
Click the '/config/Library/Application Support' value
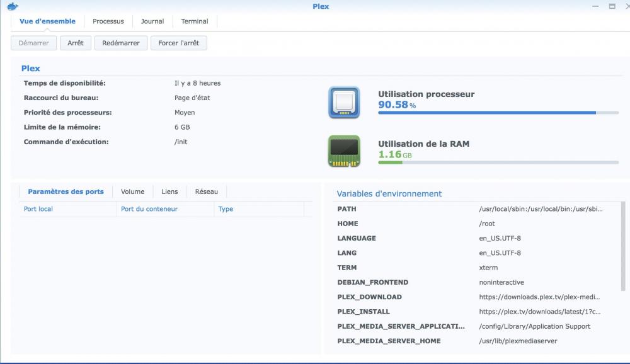(534, 326)
